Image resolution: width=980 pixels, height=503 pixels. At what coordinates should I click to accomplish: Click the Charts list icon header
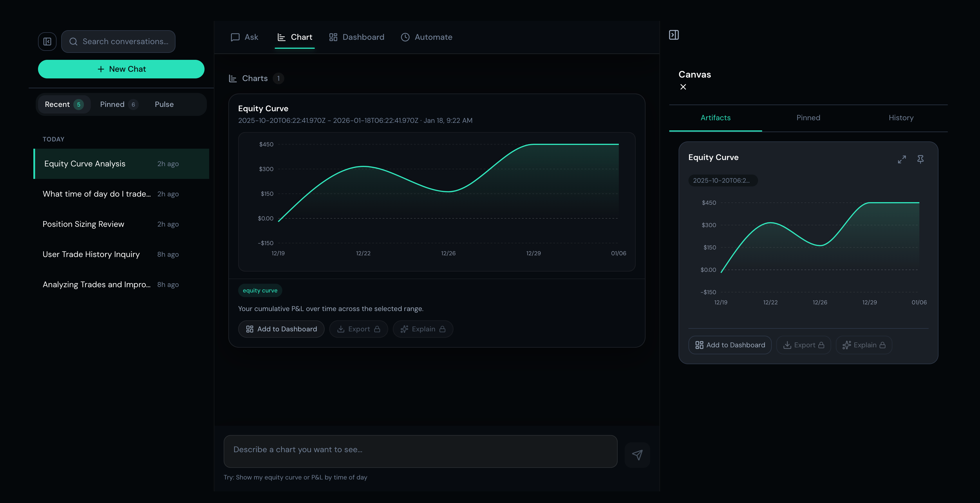(233, 78)
